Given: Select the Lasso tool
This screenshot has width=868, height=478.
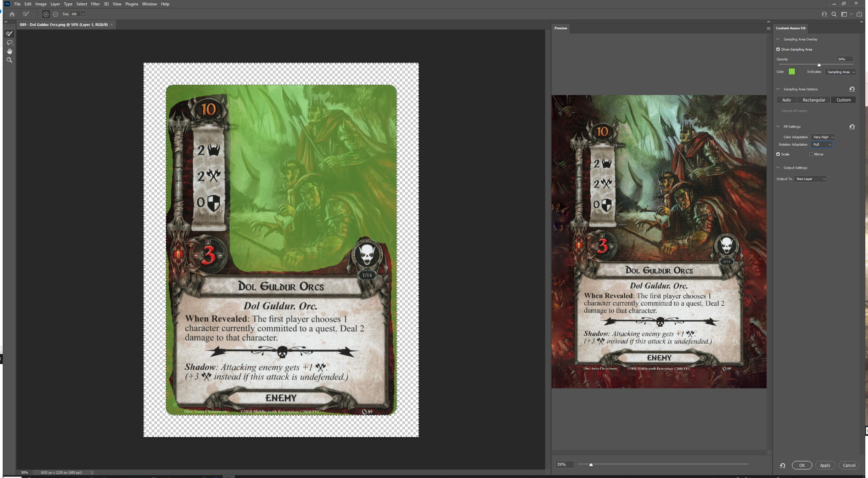Looking at the screenshot, I should click(x=9, y=42).
